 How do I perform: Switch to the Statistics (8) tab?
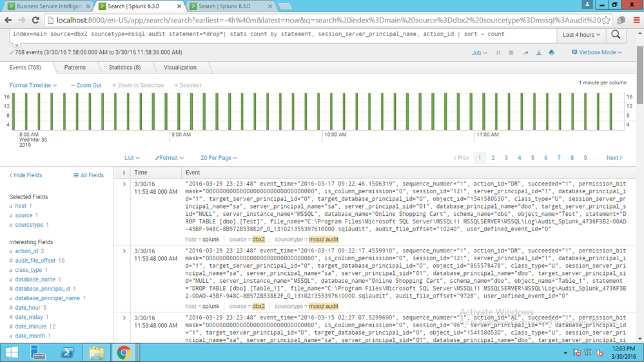(x=124, y=67)
